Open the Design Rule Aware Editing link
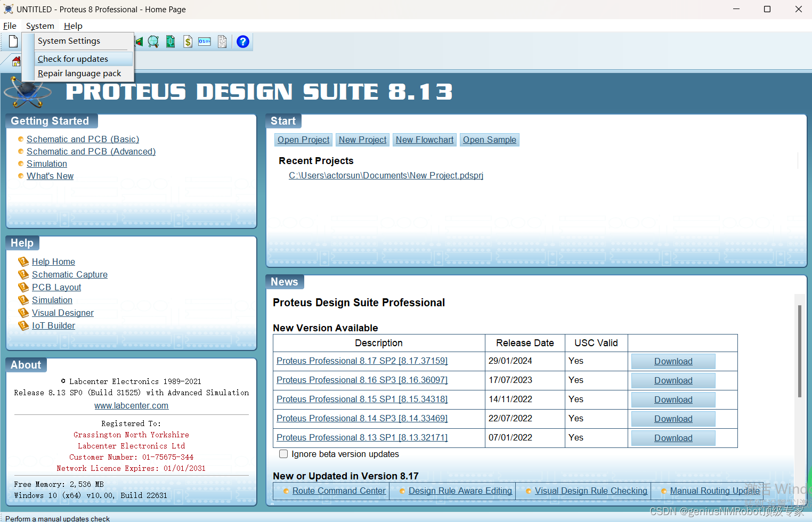The height and width of the screenshot is (522, 812). pos(460,491)
